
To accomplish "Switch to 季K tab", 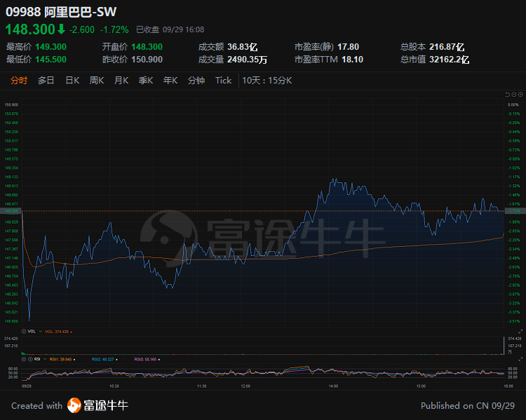I will (146, 81).
